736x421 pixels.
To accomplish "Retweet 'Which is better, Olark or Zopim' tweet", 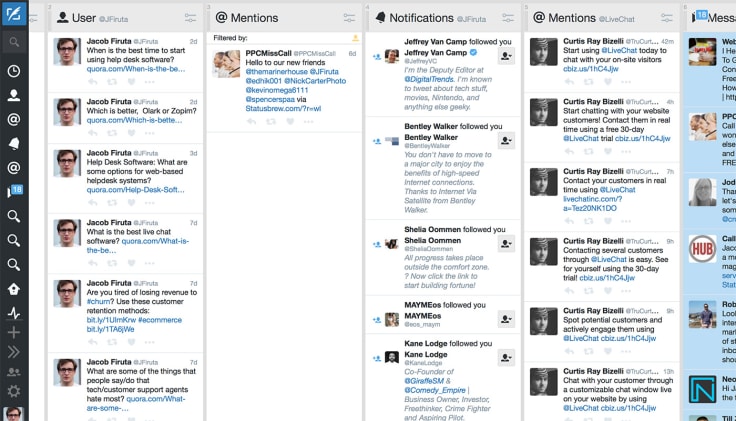I will click(112, 133).
